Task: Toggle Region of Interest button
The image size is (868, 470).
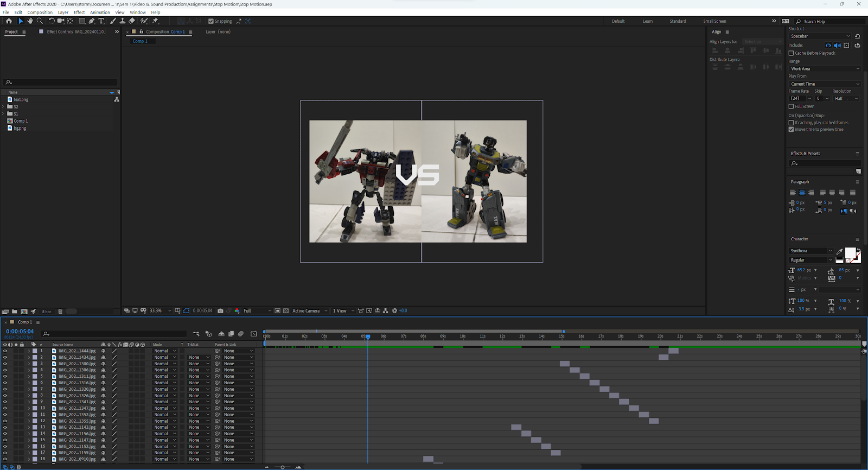Action: coord(277,311)
